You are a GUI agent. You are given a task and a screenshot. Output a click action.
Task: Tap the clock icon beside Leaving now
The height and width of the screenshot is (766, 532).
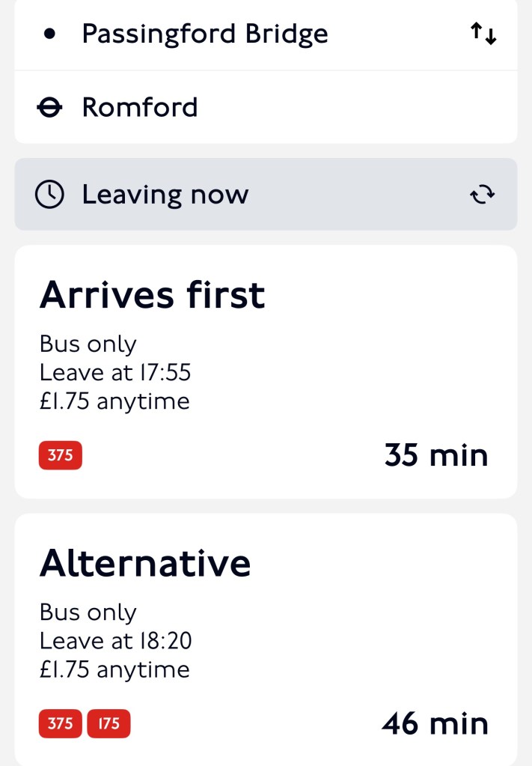(49, 195)
